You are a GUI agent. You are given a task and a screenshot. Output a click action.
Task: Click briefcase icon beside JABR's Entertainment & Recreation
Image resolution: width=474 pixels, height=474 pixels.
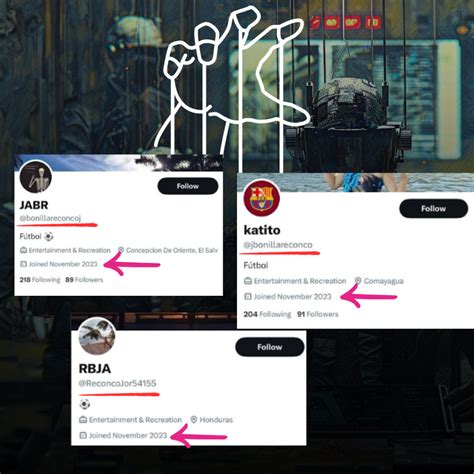coord(23,250)
